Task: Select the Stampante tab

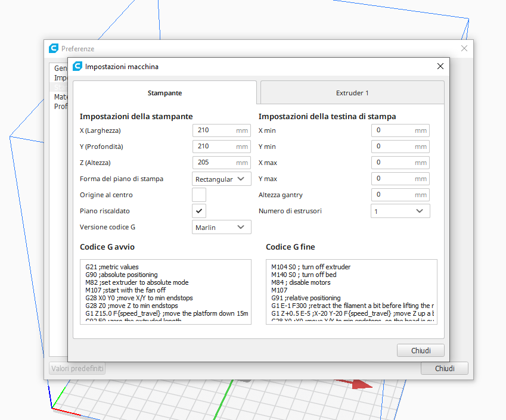Action: (x=165, y=93)
